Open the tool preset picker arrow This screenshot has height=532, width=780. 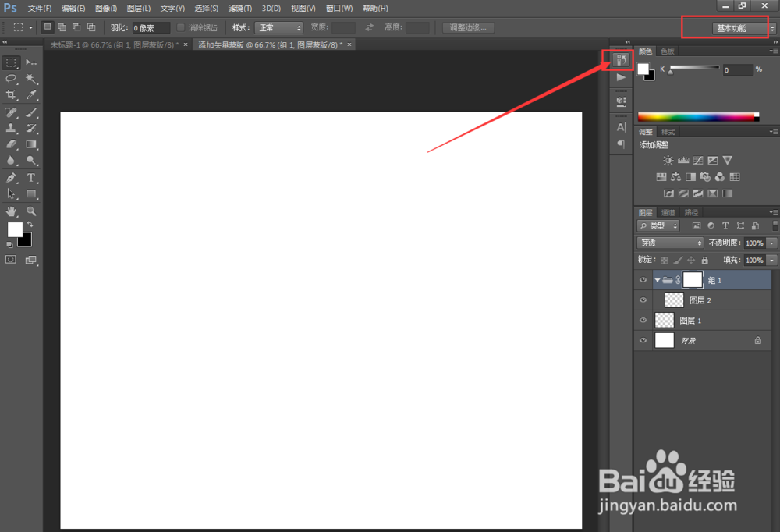[31, 28]
